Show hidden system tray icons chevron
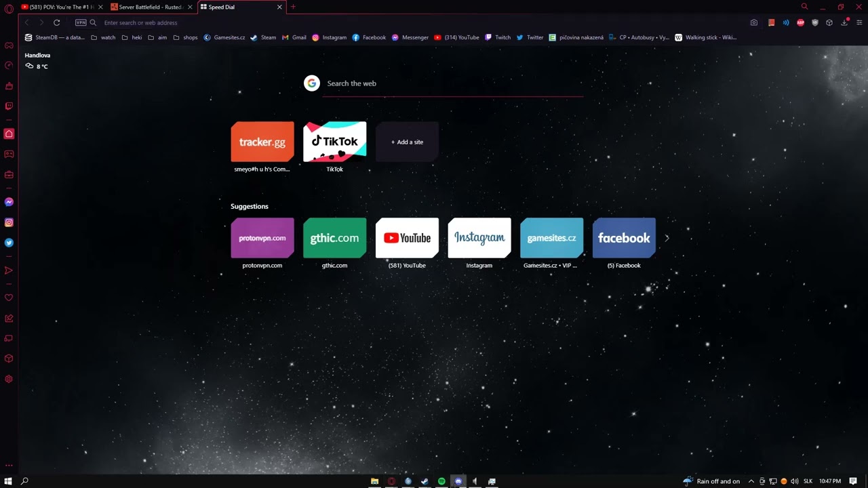This screenshot has width=868, height=488. coord(751,481)
